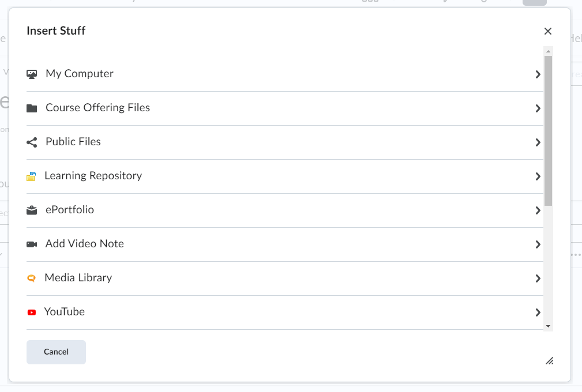This screenshot has width=582, height=392.
Task: Click the red YouTube icon
Action: coord(32,312)
